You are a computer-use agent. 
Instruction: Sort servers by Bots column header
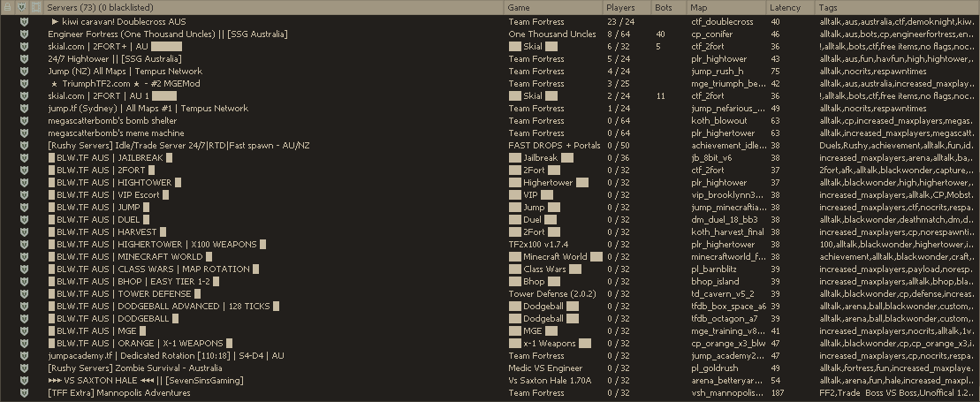pos(669,7)
